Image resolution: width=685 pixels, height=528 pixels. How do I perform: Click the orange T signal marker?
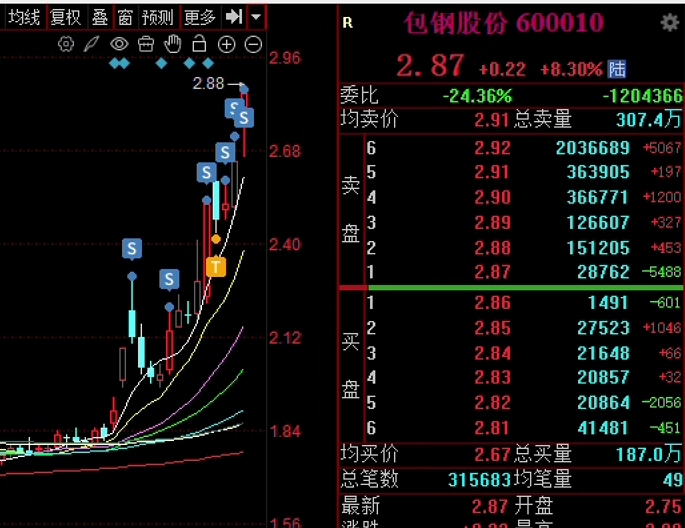click(216, 266)
